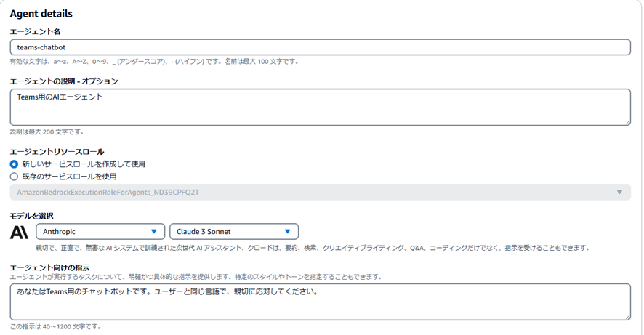Image resolution: width=644 pixels, height=335 pixels.
Task: Click the 説明は最大 200 文字です hint text
Action: (x=47, y=132)
